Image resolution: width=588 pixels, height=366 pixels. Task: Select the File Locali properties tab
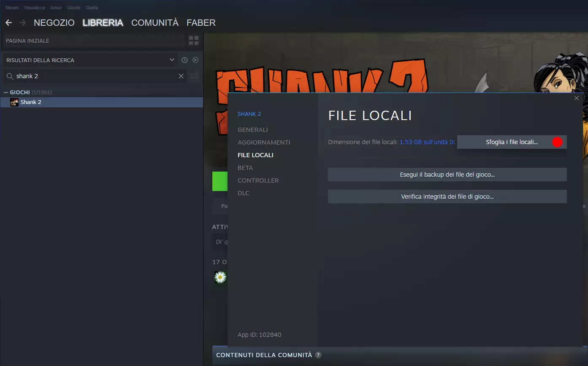coord(255,155)
